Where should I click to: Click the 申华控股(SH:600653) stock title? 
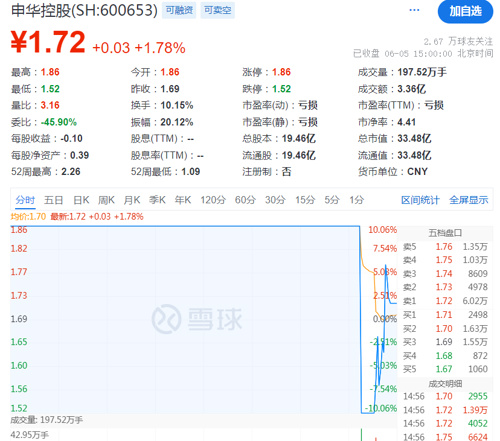coord(84,10)
